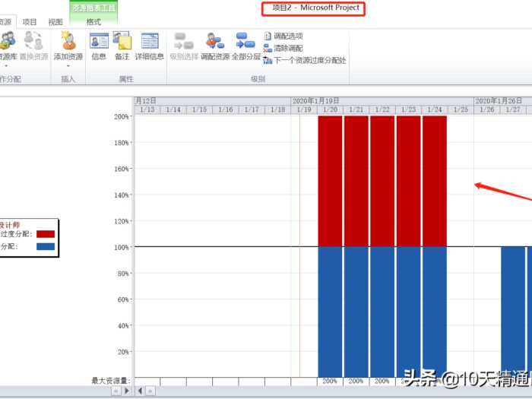Go to Next Overallocation (下一个资源过度分配处)
This screenshot has width=532, height=399.
tap(305, 60)
